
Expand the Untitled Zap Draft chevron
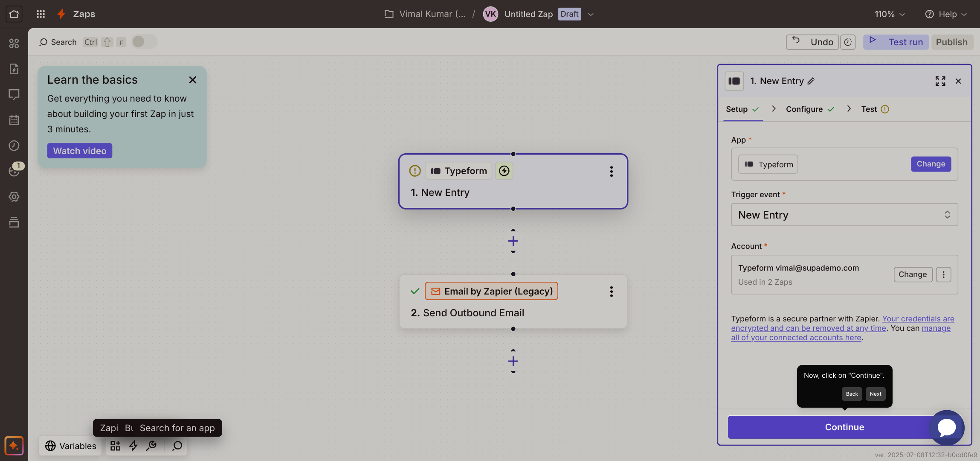[x=591, y=14]
